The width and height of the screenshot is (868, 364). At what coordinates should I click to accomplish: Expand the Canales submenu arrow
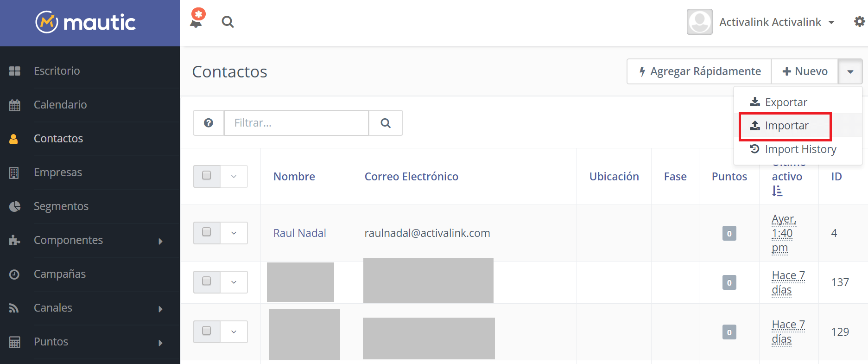160,309
